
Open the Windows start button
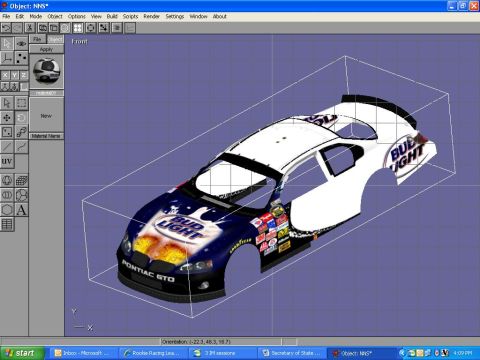[x=22, y=353]
